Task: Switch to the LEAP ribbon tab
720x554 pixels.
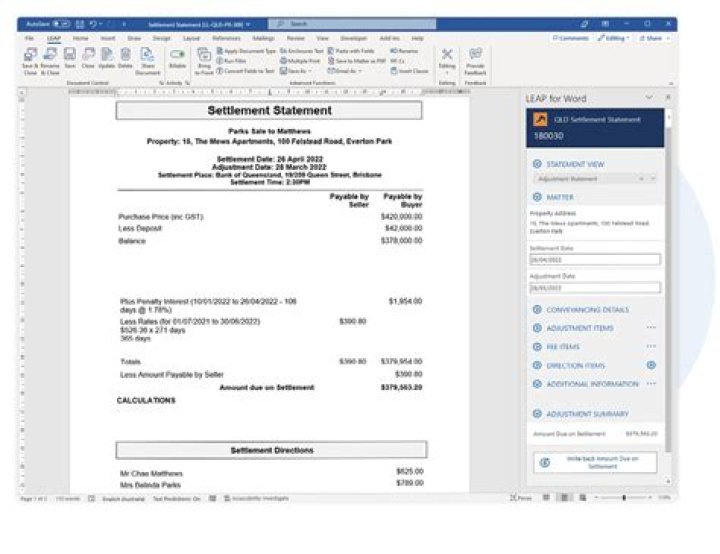Action: (54, 38)
